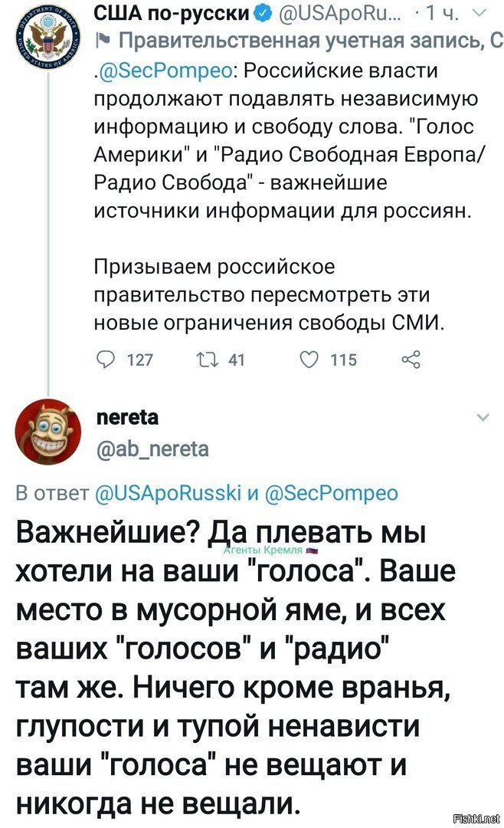Open the @SecPompeo mention in the top tweet
Viewport: 504px width, 828px height.
[x=166, y=71]
